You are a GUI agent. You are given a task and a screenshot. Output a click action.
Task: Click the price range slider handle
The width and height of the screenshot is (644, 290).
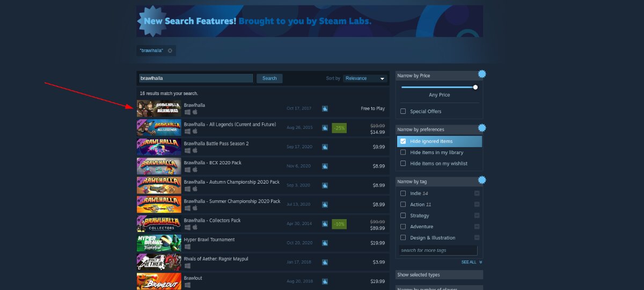tap(475, 87)
